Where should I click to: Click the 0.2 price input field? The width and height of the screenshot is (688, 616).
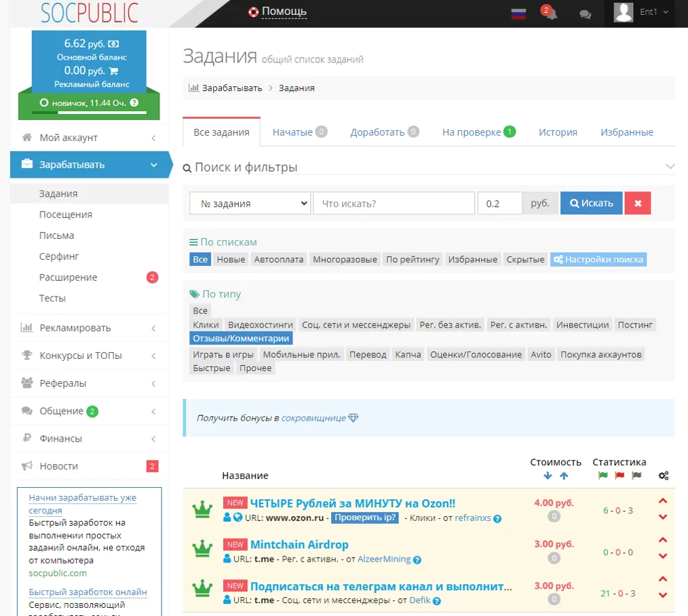(x=500, y=203)
